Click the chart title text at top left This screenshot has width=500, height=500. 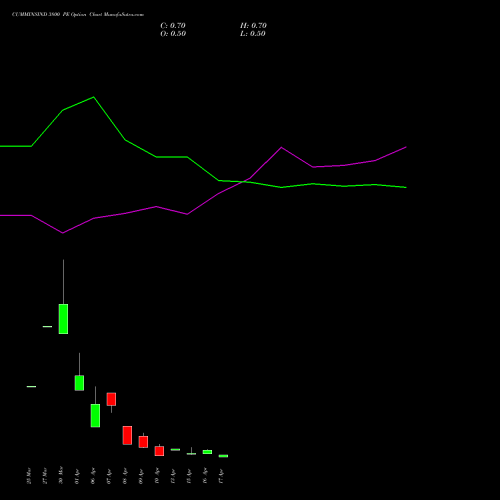point(78,15)
